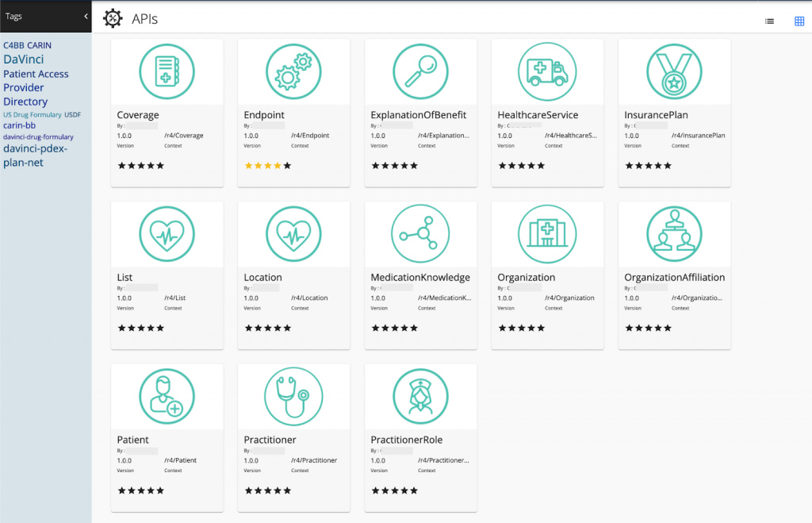The width and height of the screenshot is (812, 523).
Task: Open the Endpoint API title
Action: [x=264, y=114]
